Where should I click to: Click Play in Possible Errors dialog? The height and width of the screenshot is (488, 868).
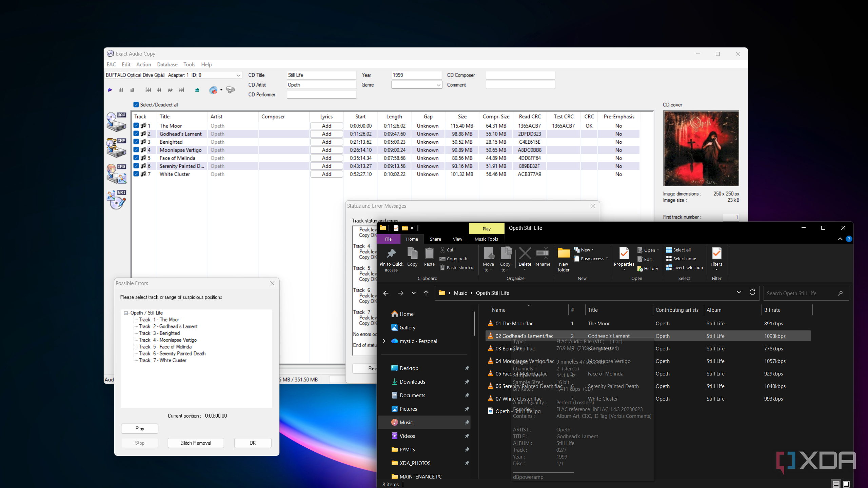[140, 428]
